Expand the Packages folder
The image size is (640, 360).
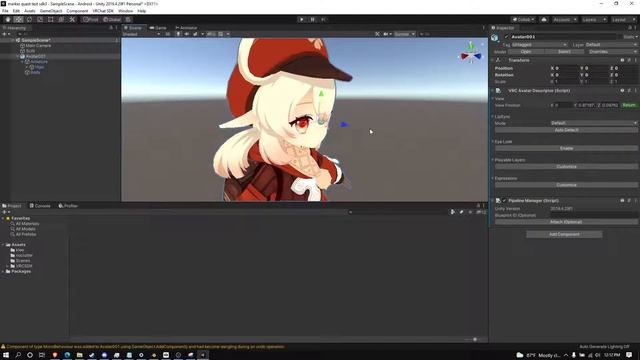click(x=3, y=271)
